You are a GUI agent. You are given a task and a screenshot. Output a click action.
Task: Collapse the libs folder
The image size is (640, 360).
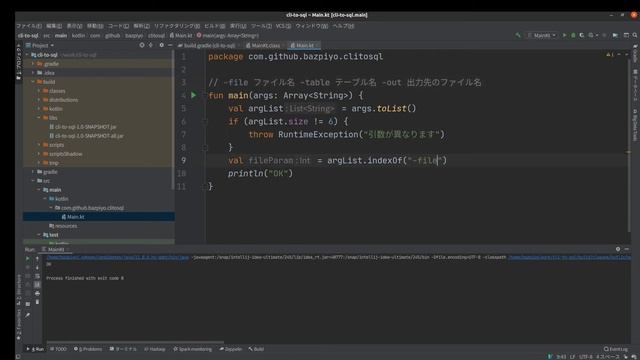click(39, 118)
